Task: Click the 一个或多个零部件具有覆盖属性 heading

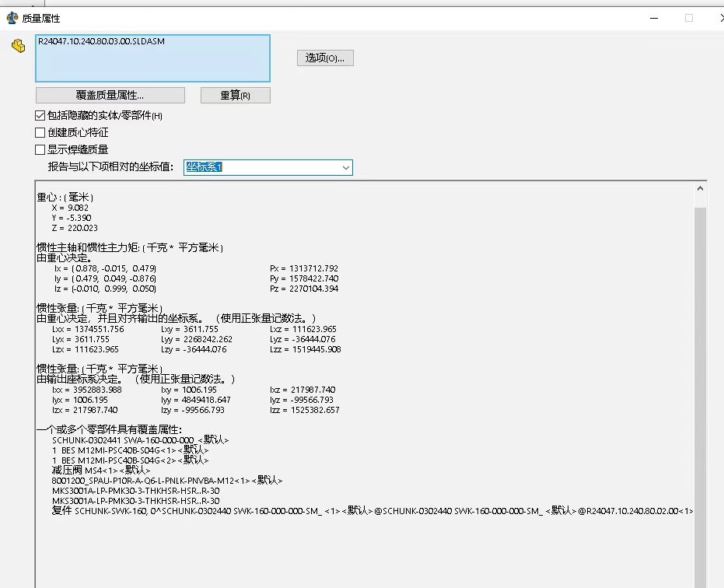Action: pyautogui.click(x=109, y=430)
